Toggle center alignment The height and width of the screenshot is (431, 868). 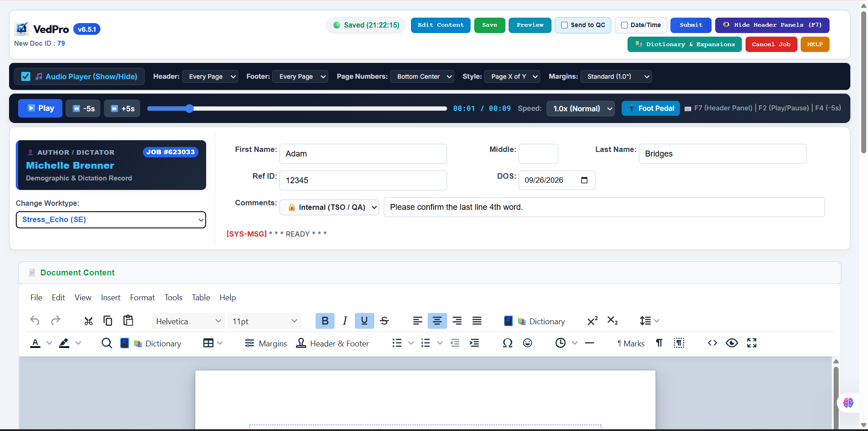coord(437,321)
